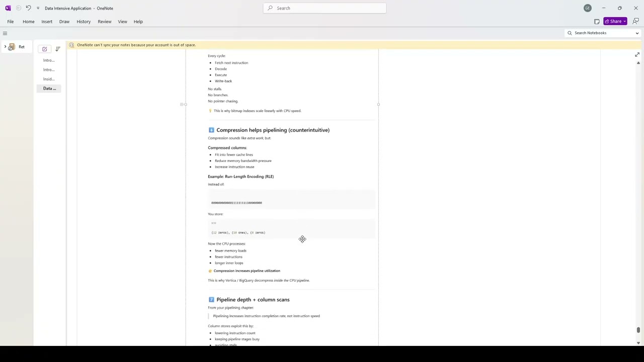The width and height of the screenshot is (644, 362).
Task: Click the sync warning icon in yellow banner
Action: [71, 45]
